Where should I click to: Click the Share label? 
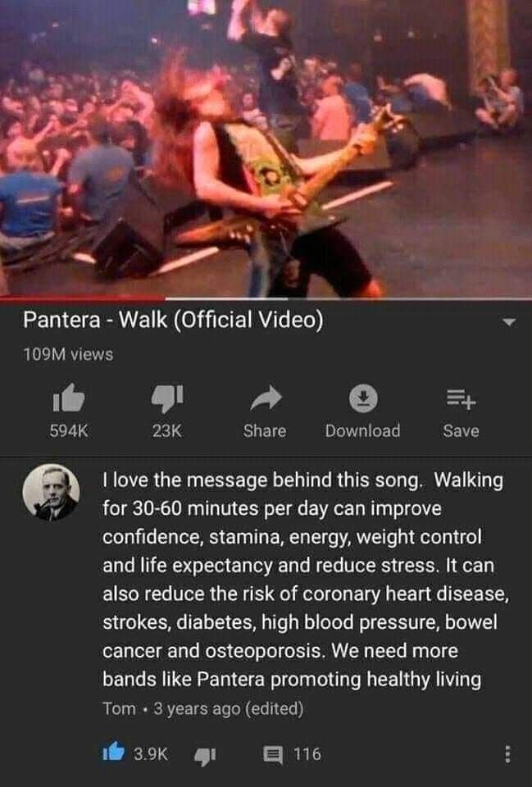tap(265, 430)
